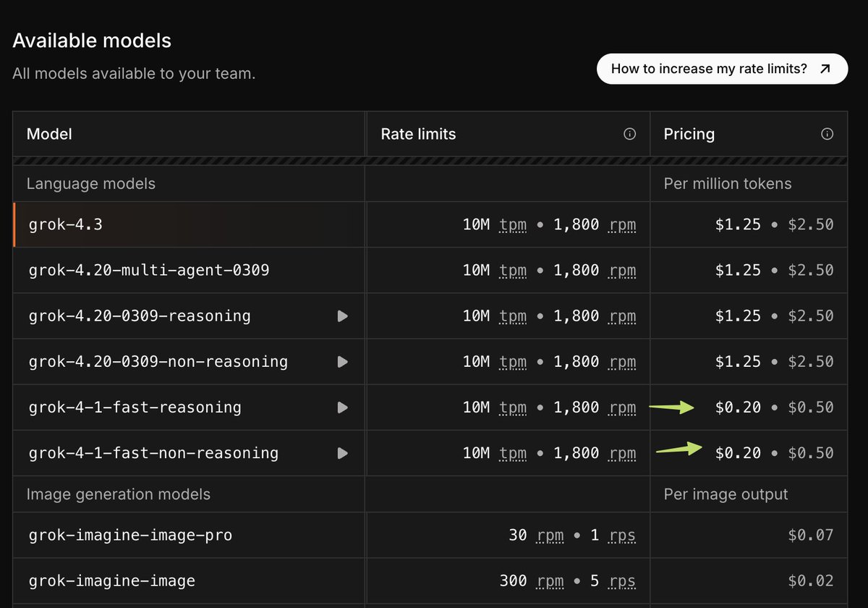868x608 pixels.
Task: Select the grok-4-1-fast-non-reasoning model name
Action: click(153, 453)
